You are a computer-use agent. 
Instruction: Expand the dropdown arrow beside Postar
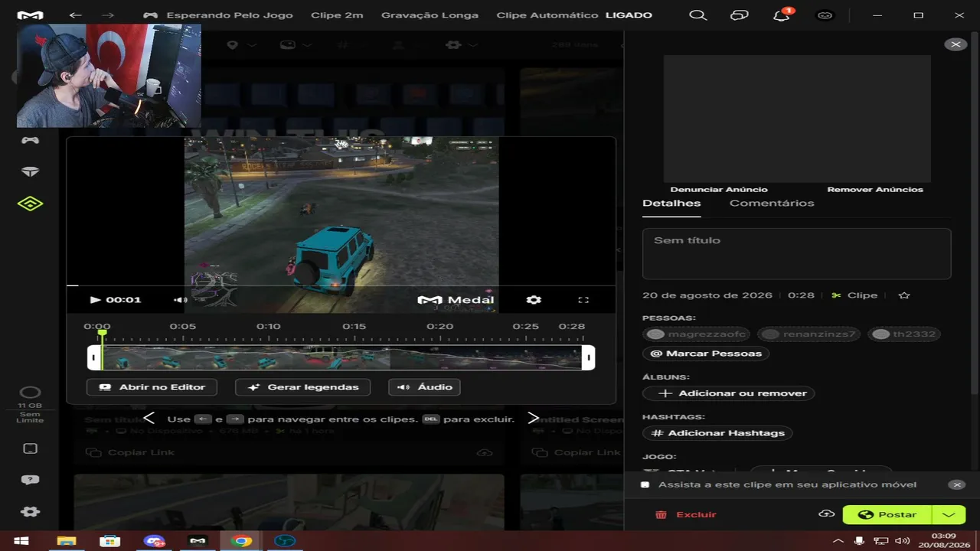(x=949, y=514)
